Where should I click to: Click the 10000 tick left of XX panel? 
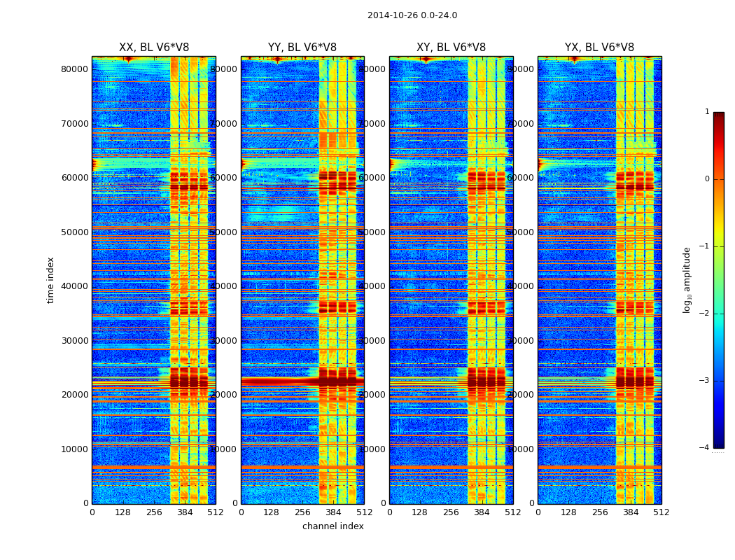(x=74, y=449)
